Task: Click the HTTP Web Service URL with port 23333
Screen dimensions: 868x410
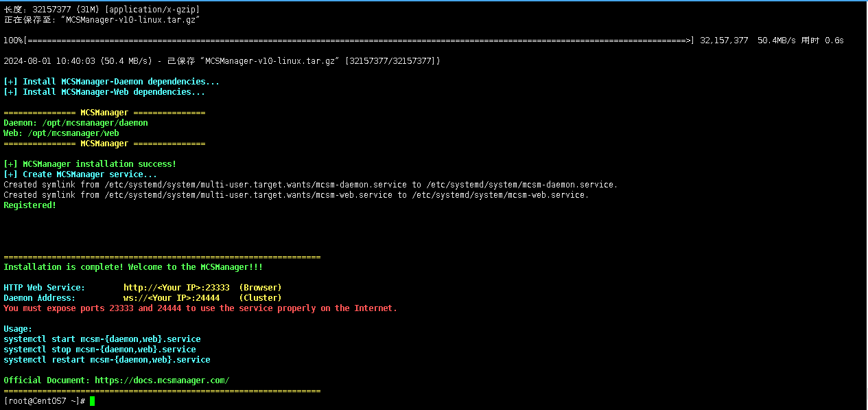Action: (176, 288)
